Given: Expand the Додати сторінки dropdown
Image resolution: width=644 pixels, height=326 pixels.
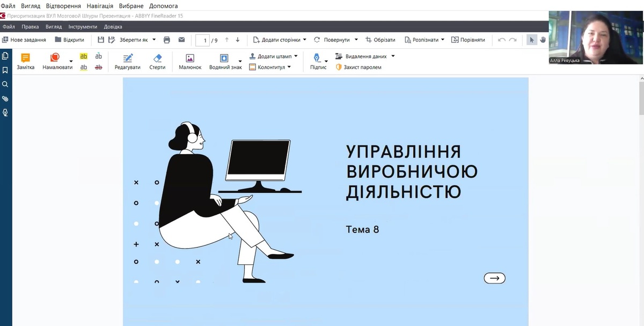Looking at the screenshot, I should click(x=305, y=40).
